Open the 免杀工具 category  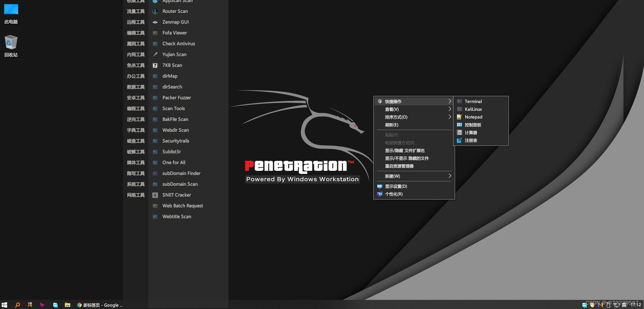[x=136, y=66]
